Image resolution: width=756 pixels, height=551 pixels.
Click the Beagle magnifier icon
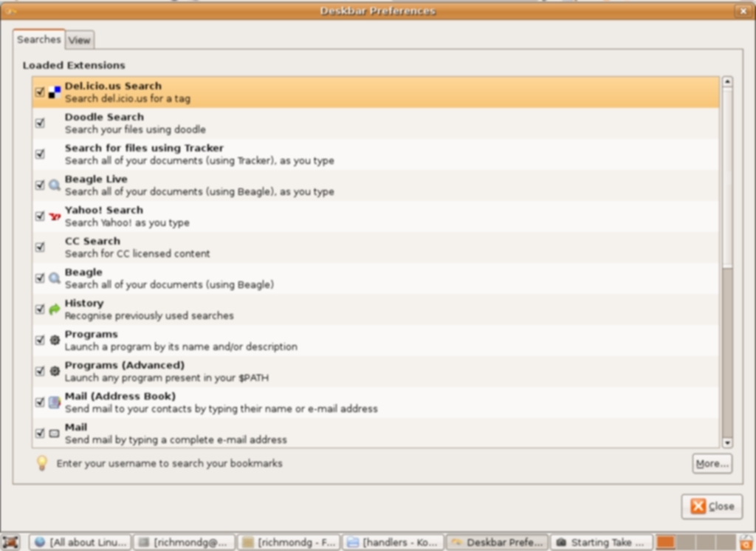(x=55, y=278)
